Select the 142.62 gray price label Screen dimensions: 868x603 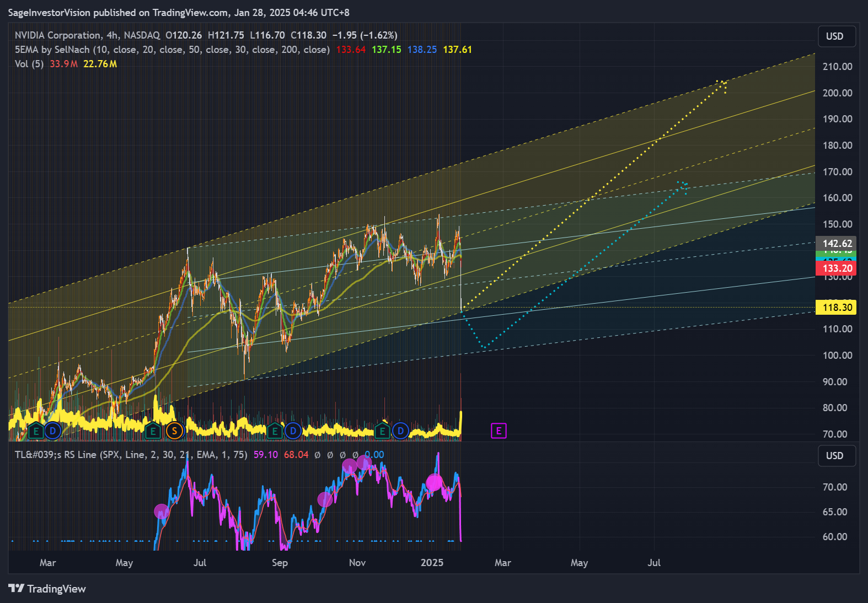pyautogui.click(x=836, y=243)
